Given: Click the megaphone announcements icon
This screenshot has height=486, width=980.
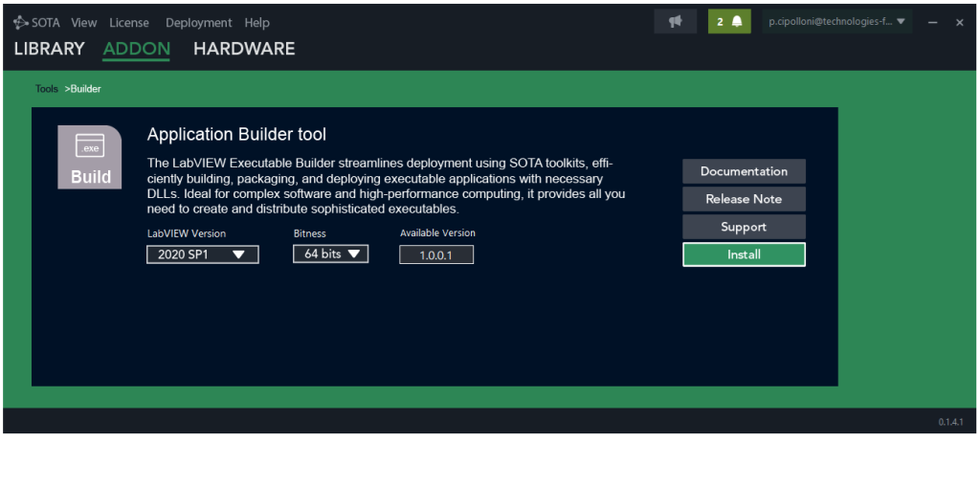Looking at the screenshot, I should click(x=676, y=21).
